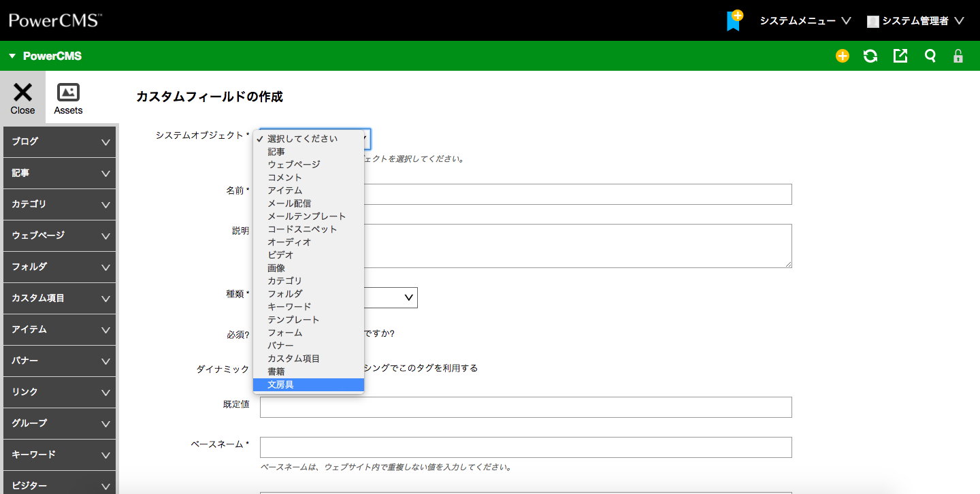980x494 pixels.
Task: Select メールテンプレート from the object list
Action: 308,216
